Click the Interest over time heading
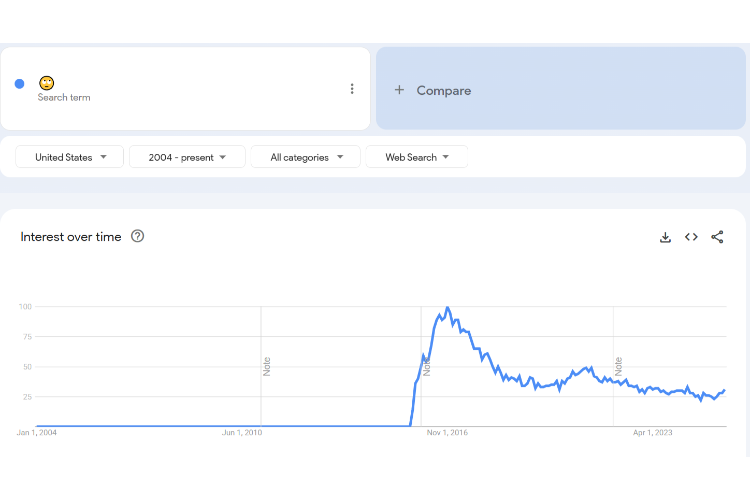The height and width of the screenshot is (500, 750). click(71, 237)
